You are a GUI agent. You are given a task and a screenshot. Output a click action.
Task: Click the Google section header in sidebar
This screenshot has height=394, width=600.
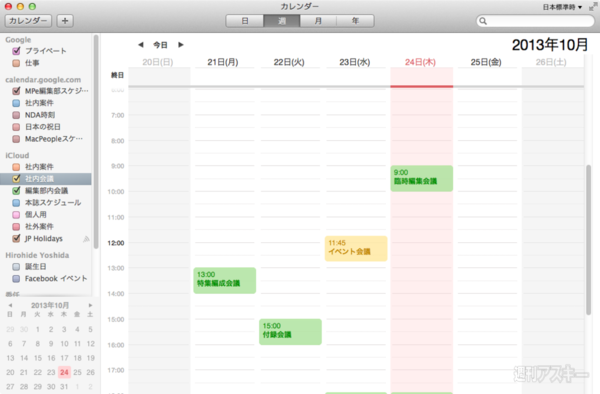coord(18,40)
